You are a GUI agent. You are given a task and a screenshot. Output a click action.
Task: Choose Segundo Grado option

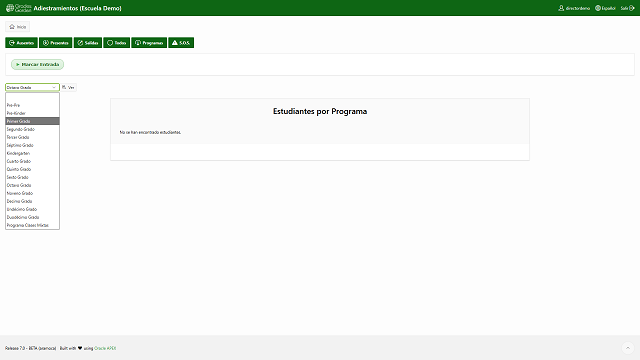(32, 129)
